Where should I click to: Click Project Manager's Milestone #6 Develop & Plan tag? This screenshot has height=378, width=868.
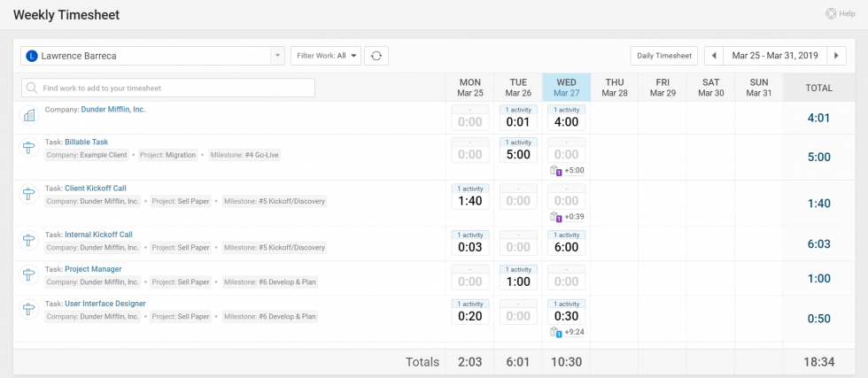coord(270,282)
